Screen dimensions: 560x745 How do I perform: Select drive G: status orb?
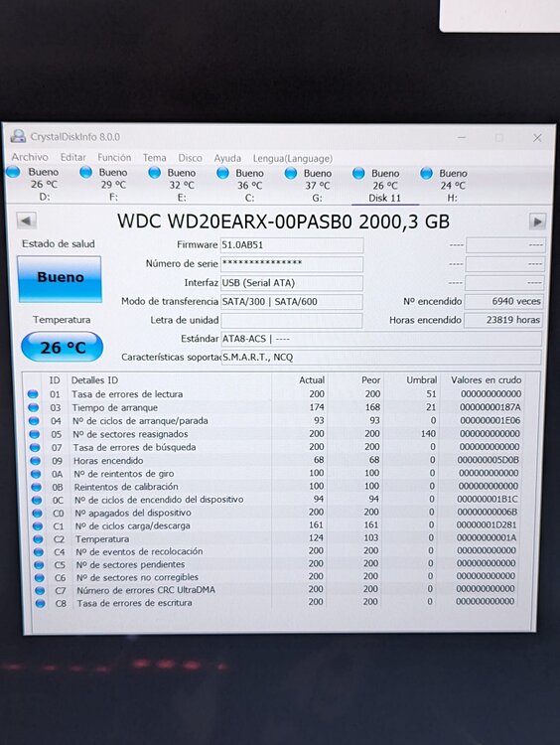click(x=291, y=174)
